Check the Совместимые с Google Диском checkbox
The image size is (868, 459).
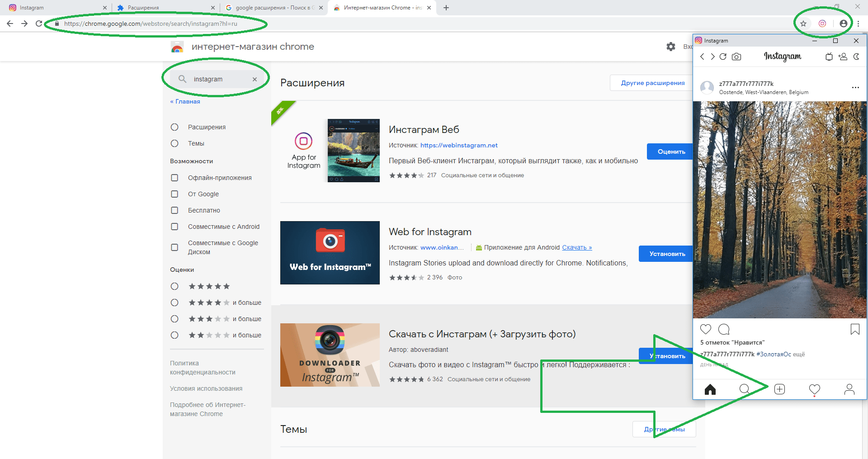[x=175, y=247]
